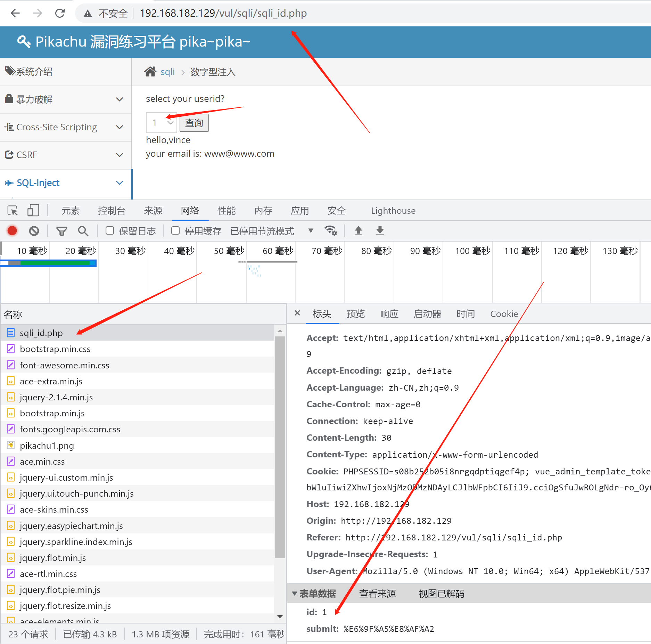Switch to the 元素 DevTools tab
This screenshot has height=644, width=651.
[x=71, y=211]
